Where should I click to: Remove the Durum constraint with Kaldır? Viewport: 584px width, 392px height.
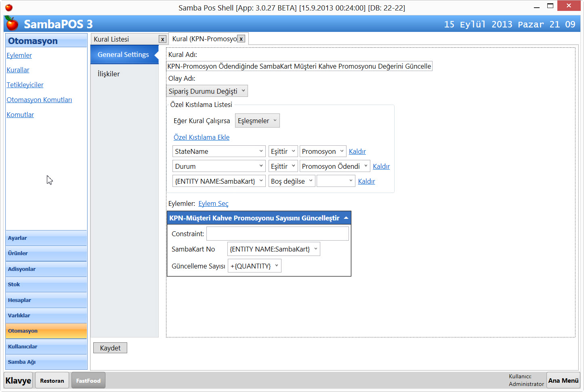pyautogui.click(x=381, y=166)
